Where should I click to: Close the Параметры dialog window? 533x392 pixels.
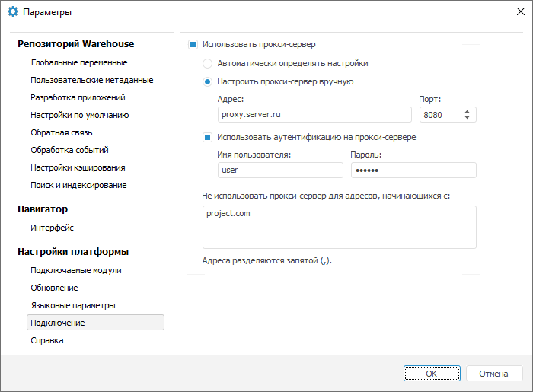pos(519,12)
